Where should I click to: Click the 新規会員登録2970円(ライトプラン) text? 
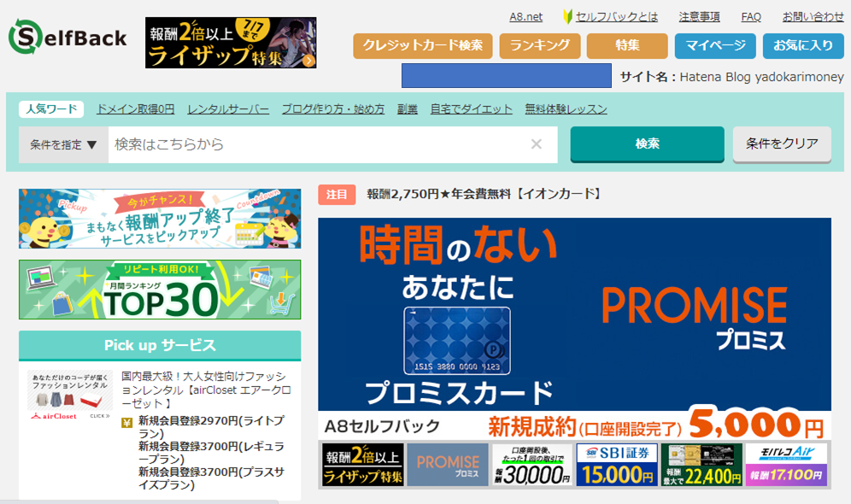(x=212, y=427)
